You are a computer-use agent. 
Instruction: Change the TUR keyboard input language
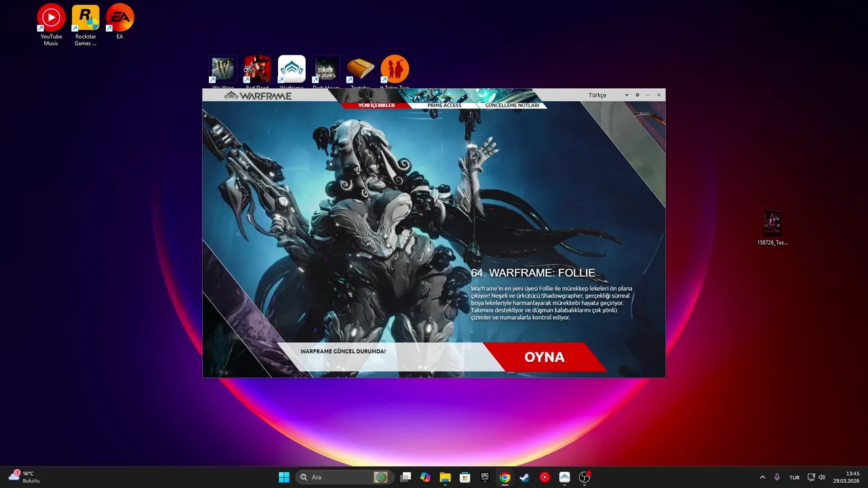click(795, 477)
